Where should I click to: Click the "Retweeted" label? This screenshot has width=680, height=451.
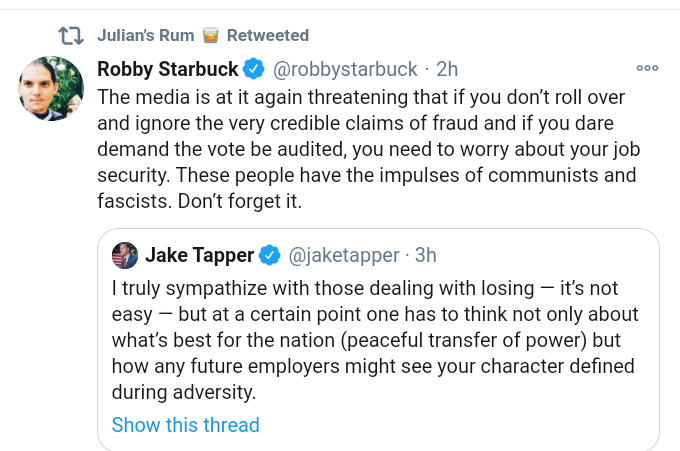coord(268,36)
